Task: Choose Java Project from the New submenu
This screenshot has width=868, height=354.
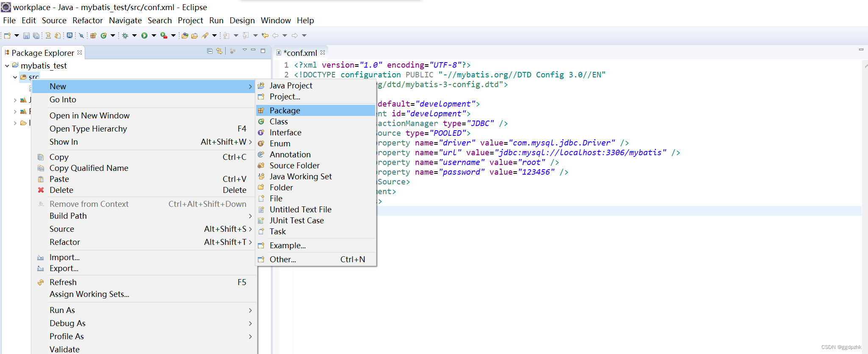Action: pos(316,85)
